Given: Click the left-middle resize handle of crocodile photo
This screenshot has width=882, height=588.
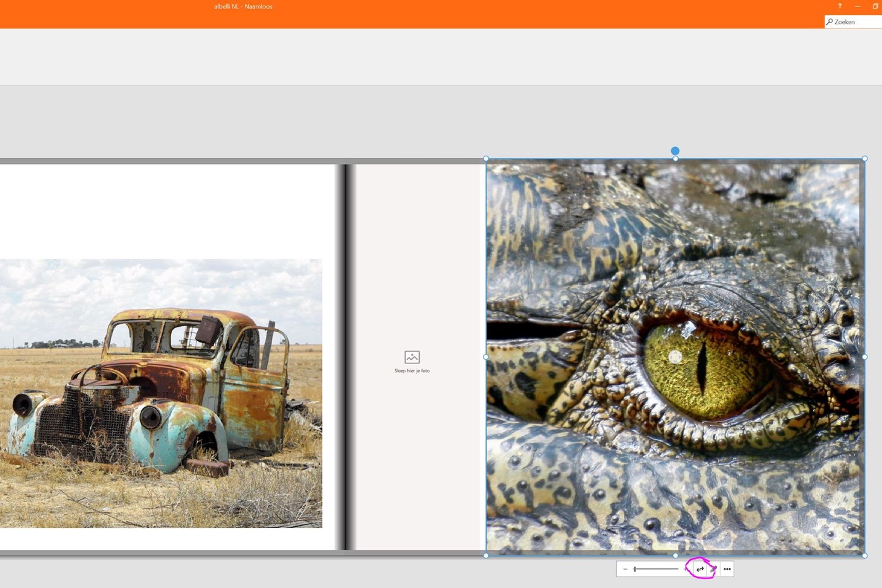Looking at the screenshot, I should pyautogui.click(x=486, y=357).
